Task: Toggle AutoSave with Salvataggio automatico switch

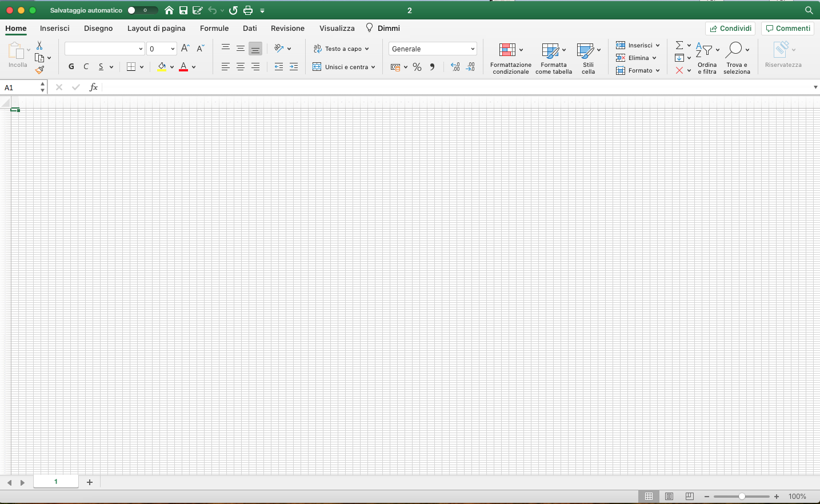Action: tap(142, 10)
